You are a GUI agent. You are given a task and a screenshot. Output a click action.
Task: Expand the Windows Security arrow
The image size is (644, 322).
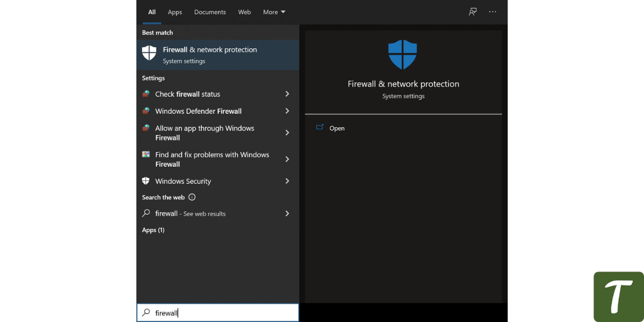(287, 181)
